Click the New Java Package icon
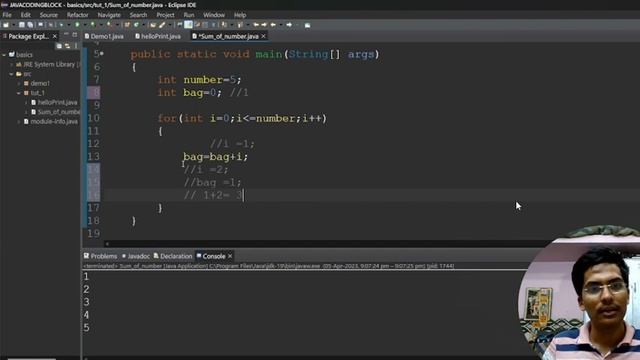The height and width of the screenshot is (360, 640). click(x=127, y=25)
